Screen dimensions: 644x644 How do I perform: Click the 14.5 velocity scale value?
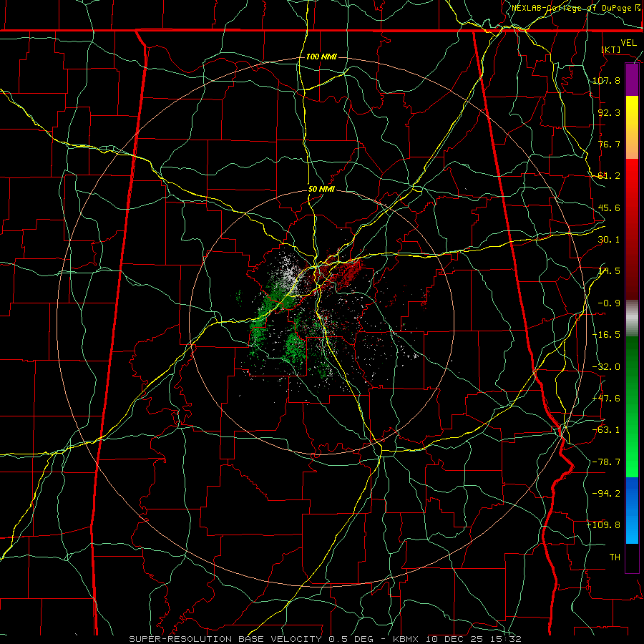[609, 271]
